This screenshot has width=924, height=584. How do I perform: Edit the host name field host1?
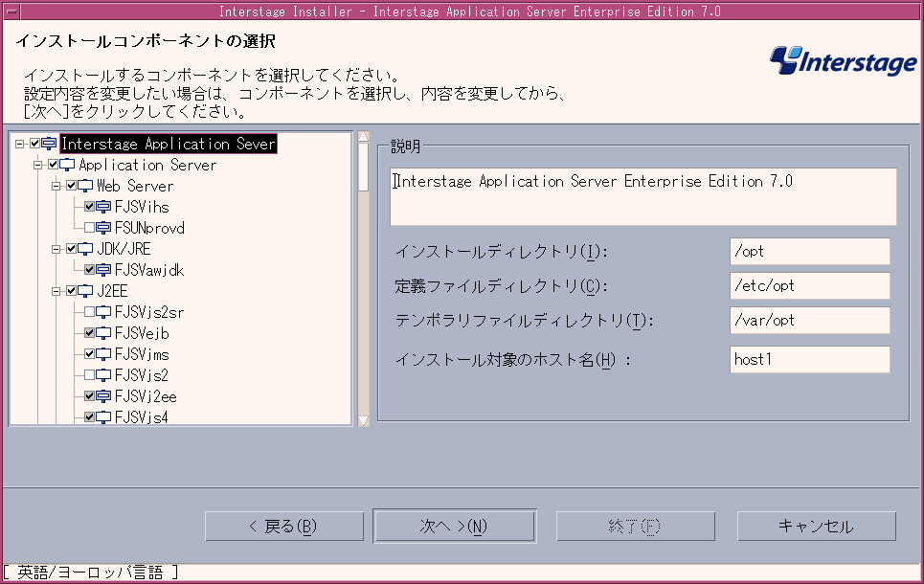point(810,359)
